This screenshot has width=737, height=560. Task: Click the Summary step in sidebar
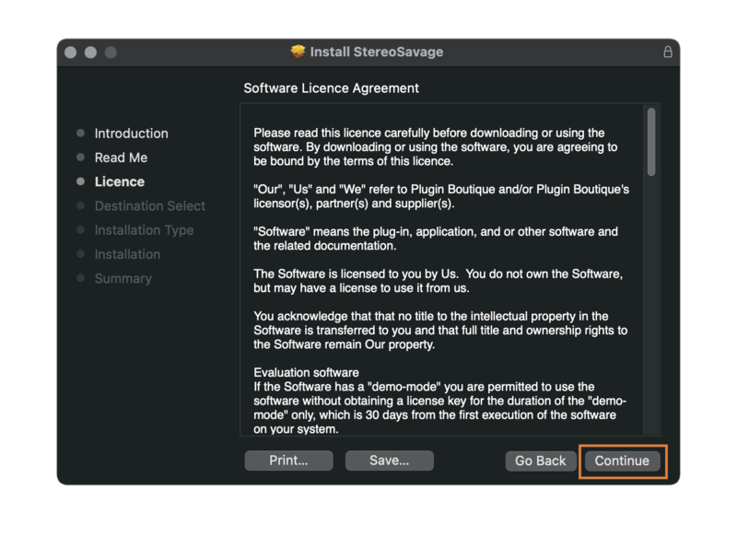123,278
